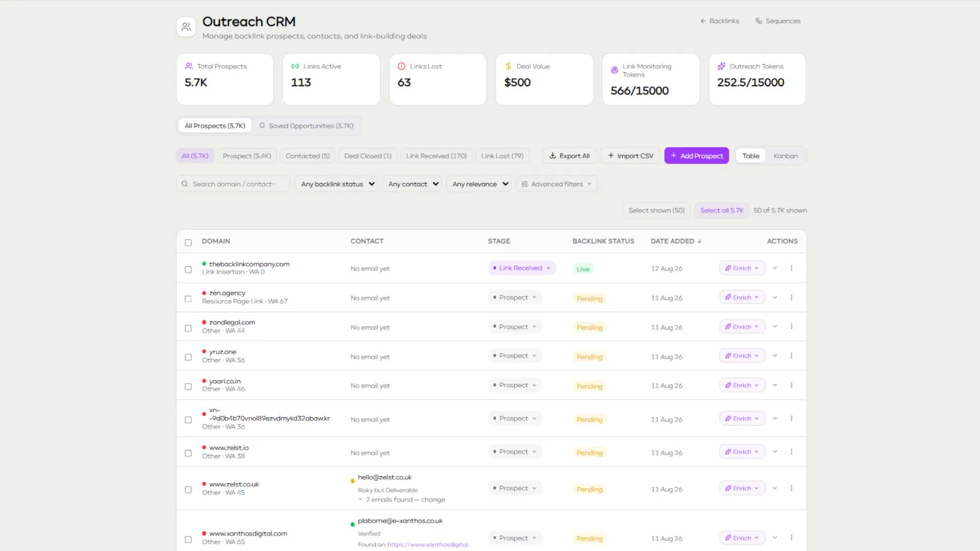Open the Any contact dropdown
The width and height of the screenshot is (980, 551).
pyautogui.click(x=412, y=184)
